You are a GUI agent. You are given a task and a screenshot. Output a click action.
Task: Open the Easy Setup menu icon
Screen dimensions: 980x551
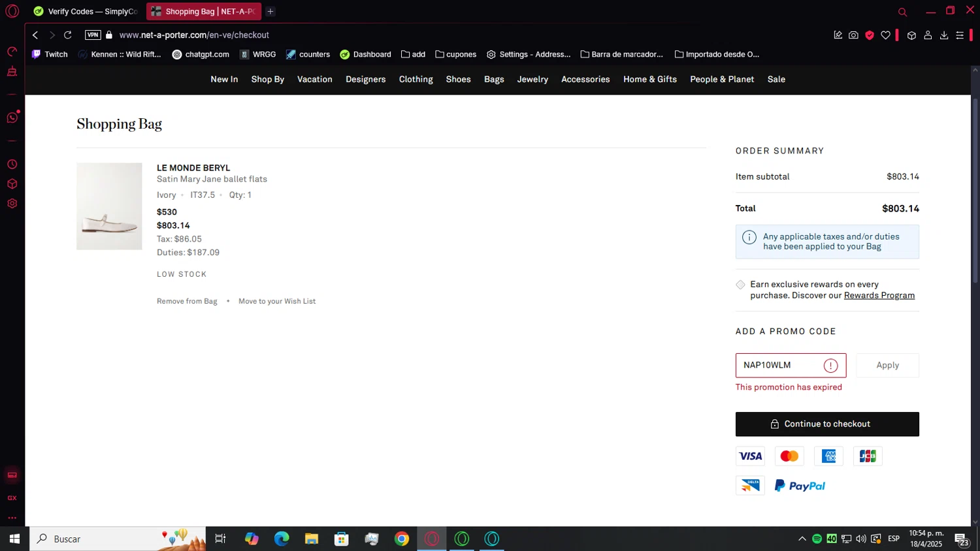[x=960, y=35]
